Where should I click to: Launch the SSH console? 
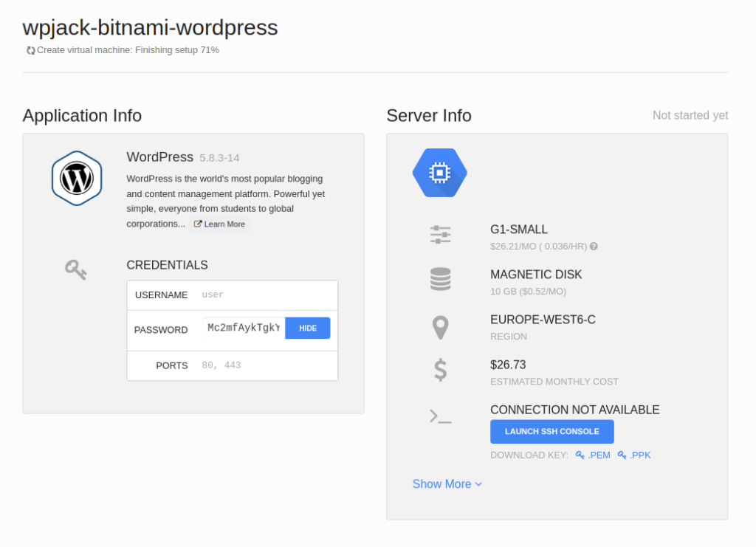click(x=552, y=431)
